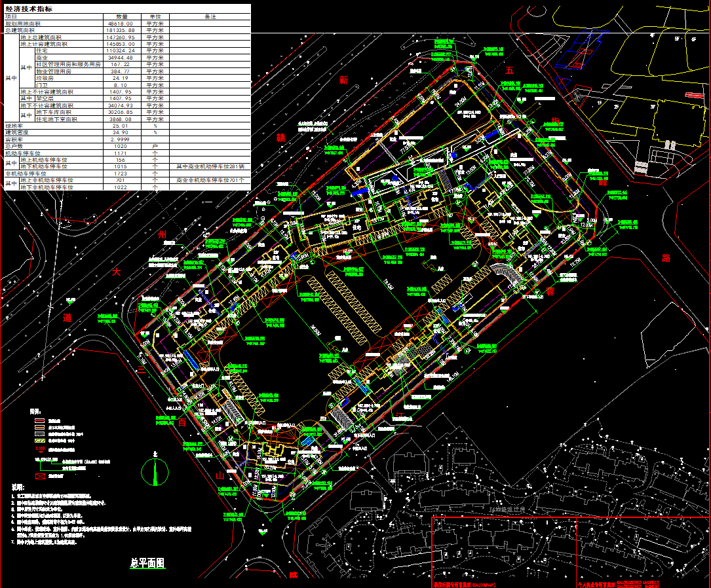Click the 图例 legend heading
Image resolution: width=711 pixels, height=588 pixels.
pyautogui.click(x=35, y=411)
